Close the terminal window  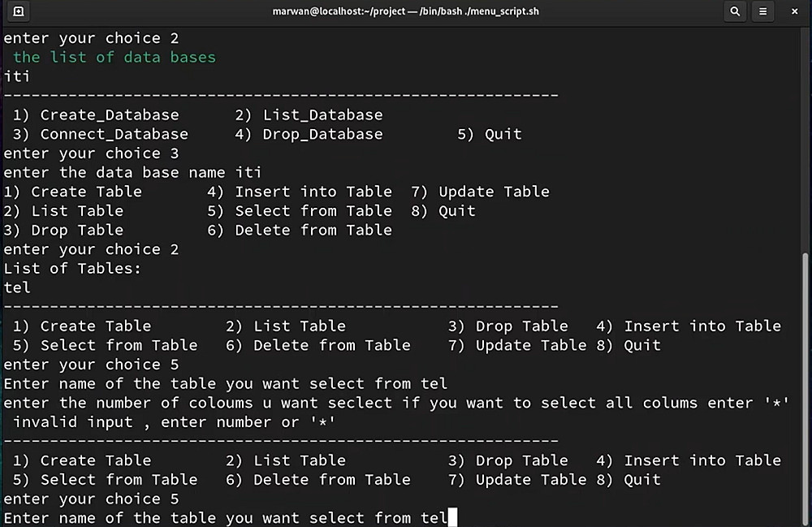point(794,11)
